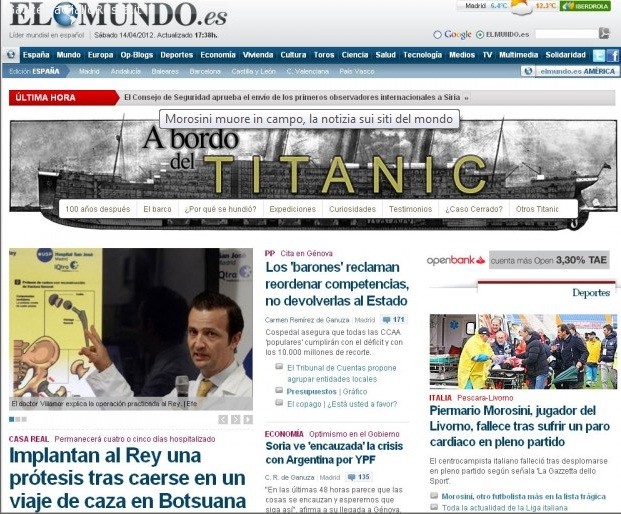Open the '¿Está usted a favor?' link
Viewport: 621px width, 514px height.
pyautogui.click(x=362, y=404)
